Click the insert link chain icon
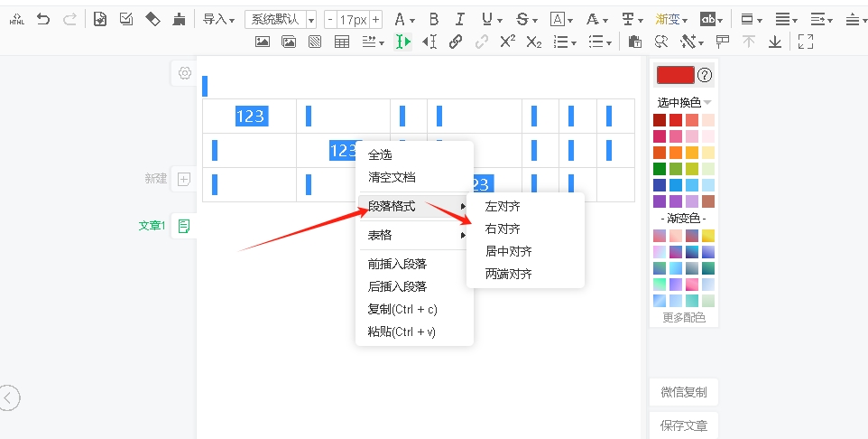This screenshot has height=439, width=868. (x=456, y=42)
